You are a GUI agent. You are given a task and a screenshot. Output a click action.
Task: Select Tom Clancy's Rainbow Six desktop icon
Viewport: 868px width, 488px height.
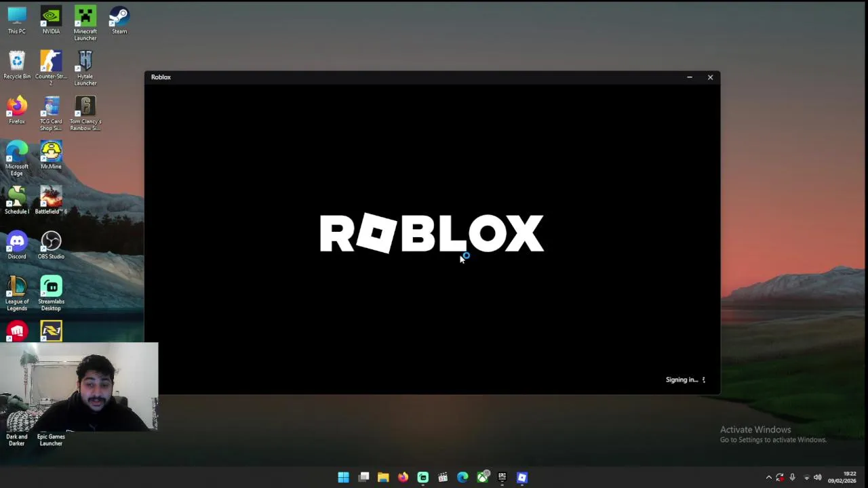click(x=85, y=113)
